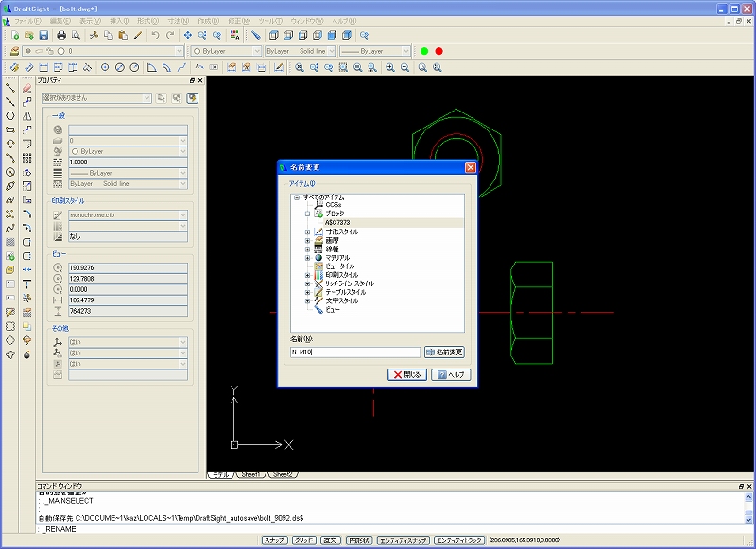Click the 名前 input field containing N-M10

(355, 352)
